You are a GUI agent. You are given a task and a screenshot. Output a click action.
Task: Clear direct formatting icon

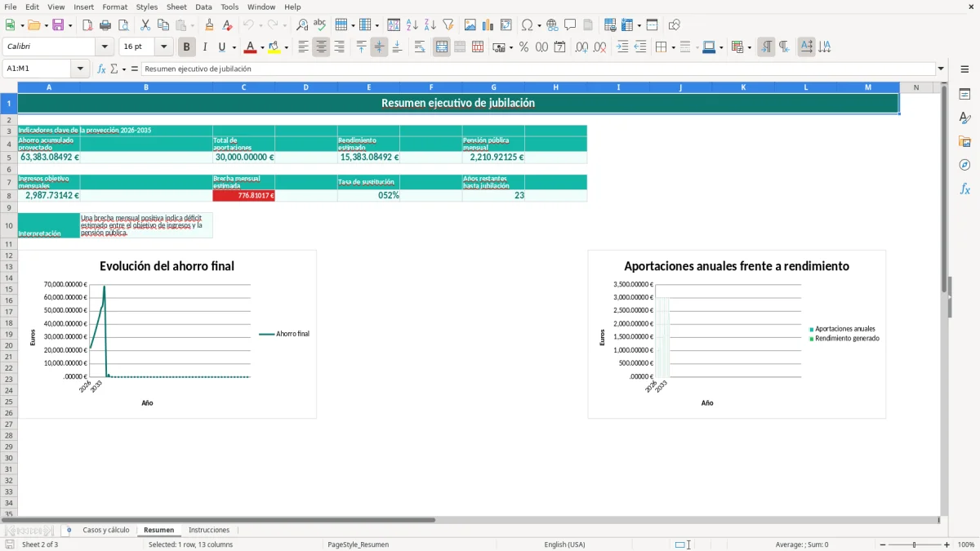(x=227, y=25)
